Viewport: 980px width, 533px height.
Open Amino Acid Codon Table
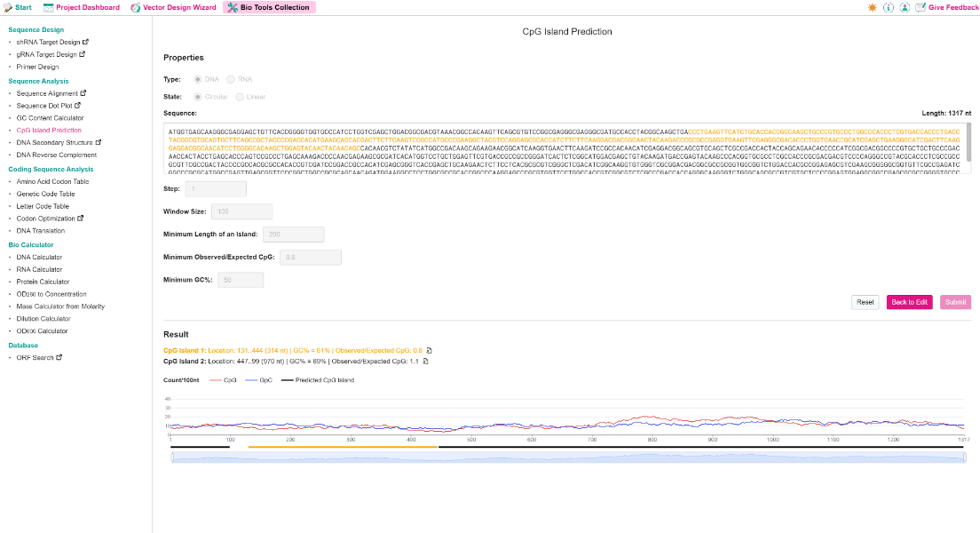click(x=52, y=181)
